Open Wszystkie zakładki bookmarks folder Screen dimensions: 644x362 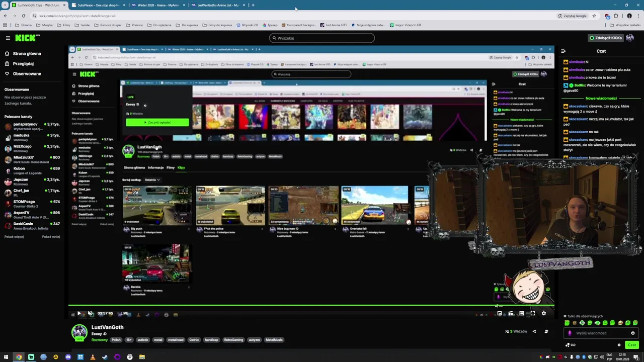click(626, 25)
